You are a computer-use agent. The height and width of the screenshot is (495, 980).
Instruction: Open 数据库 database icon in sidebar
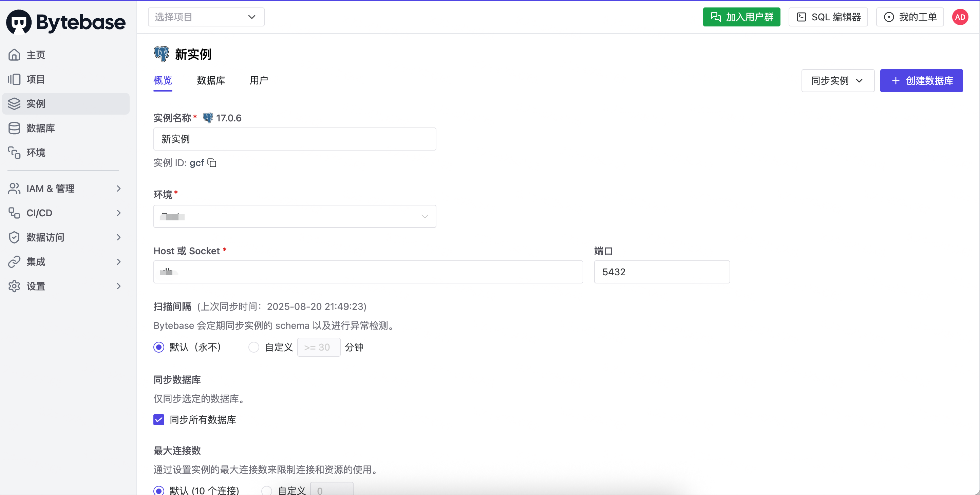coord(14,128)
